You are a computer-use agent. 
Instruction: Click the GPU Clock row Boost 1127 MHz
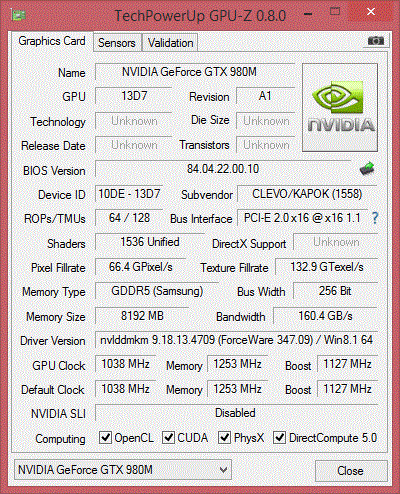pyautogui.click(x=347, y=364)
